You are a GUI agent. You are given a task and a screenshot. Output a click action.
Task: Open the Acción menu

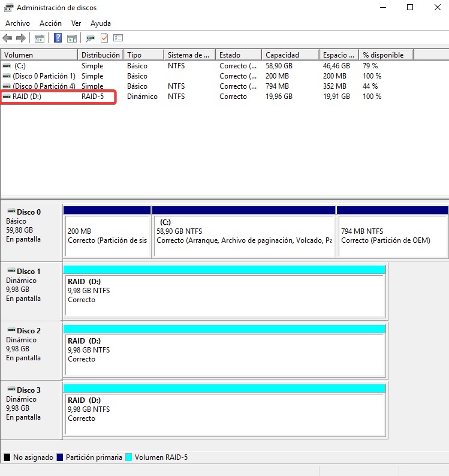coord(50,23)
